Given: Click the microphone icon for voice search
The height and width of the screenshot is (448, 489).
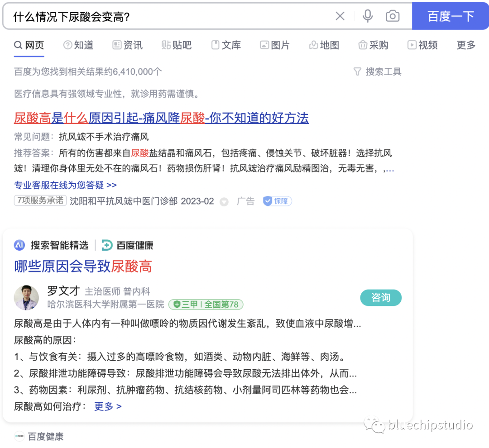Looking at the screenshot, I should point(367,16).
